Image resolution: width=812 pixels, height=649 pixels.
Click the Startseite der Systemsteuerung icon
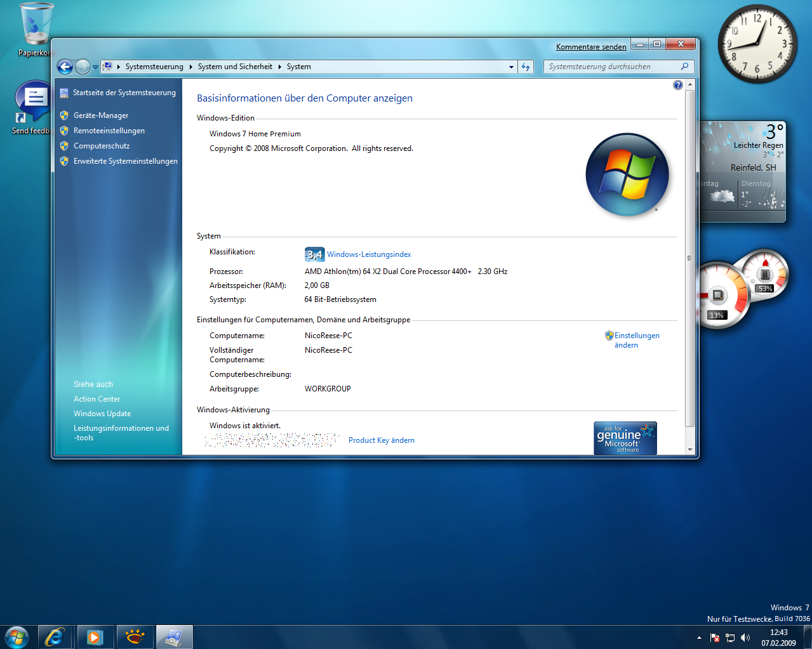coord(64,93)
